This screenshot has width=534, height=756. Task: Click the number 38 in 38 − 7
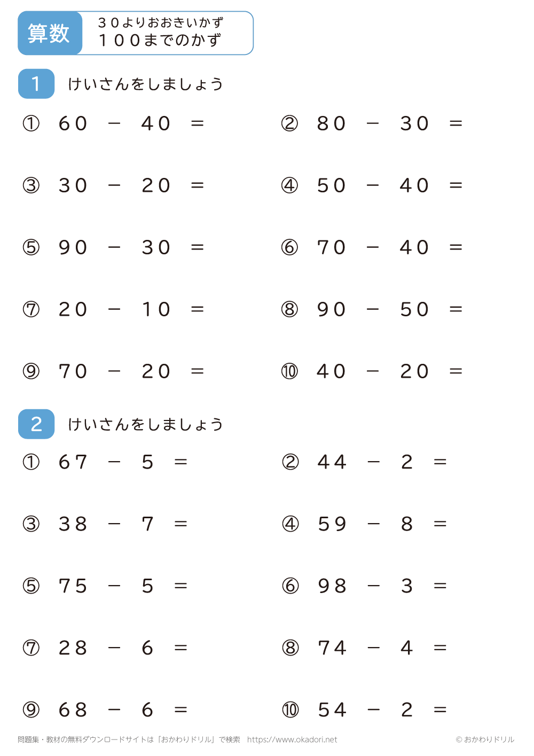point(73,524)
